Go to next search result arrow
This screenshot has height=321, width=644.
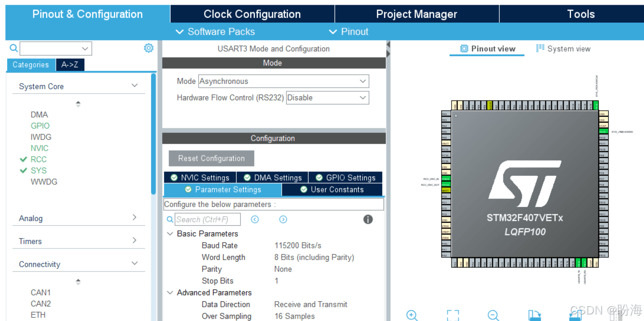coord(283,219)
